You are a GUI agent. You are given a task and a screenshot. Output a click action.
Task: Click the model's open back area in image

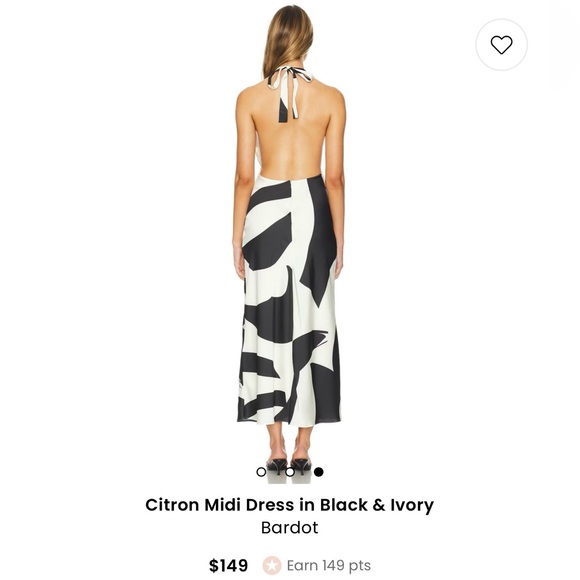pyautogui.click(x=290, y=144)
